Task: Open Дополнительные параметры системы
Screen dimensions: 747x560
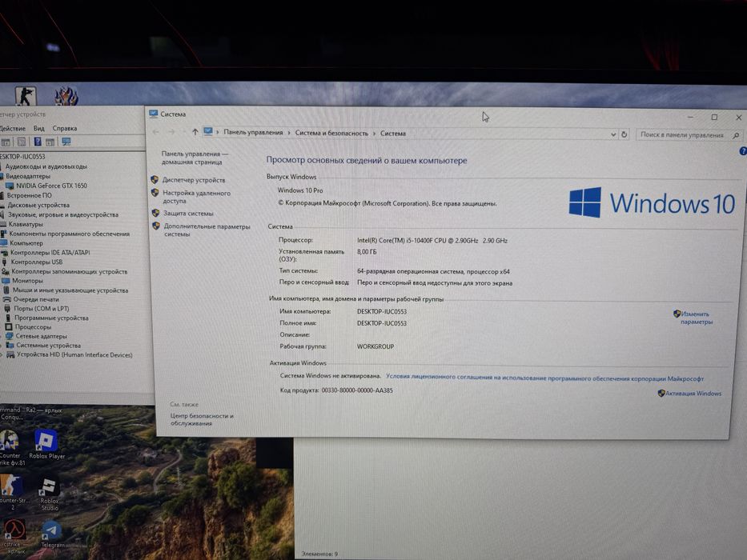Action: tap(207, 230)
